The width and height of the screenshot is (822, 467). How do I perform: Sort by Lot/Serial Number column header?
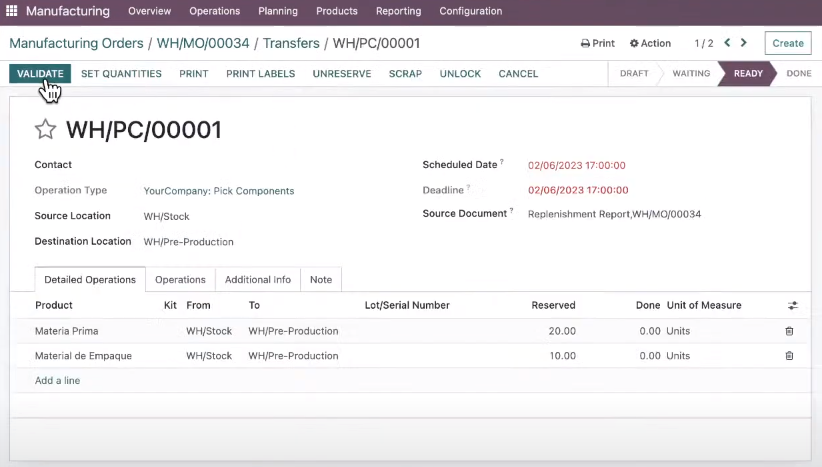pos(407,305)
